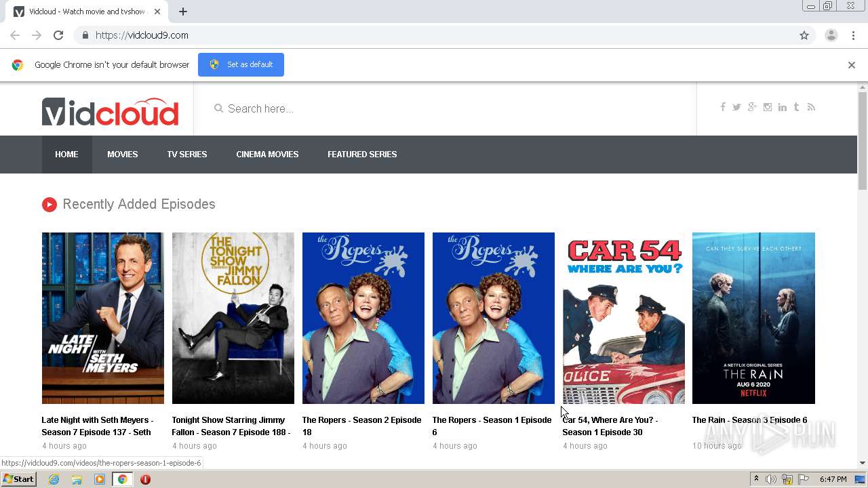This screenshot has height=488, width=868.
Task: Open the Twitter social icon
Action: pos(736,107)
